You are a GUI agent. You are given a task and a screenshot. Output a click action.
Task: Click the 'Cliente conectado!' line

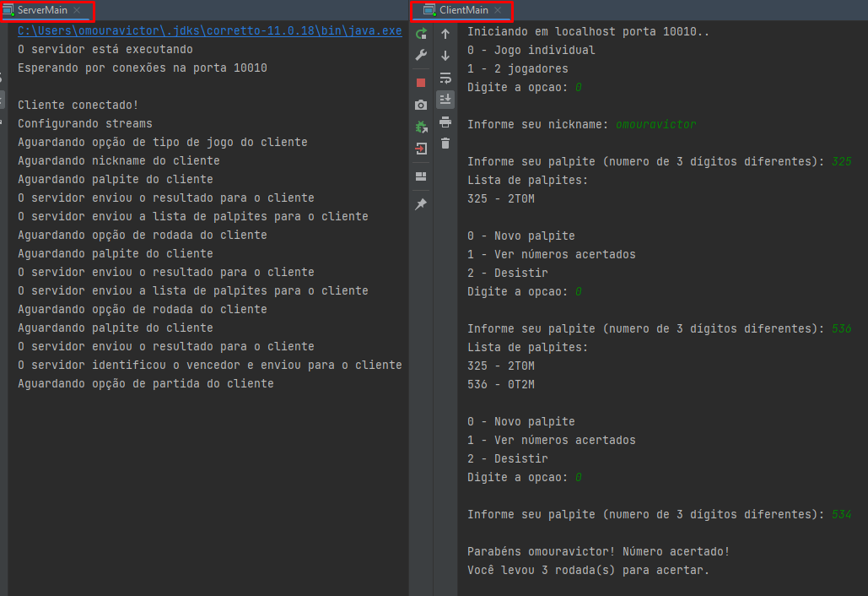pos(78,105)
